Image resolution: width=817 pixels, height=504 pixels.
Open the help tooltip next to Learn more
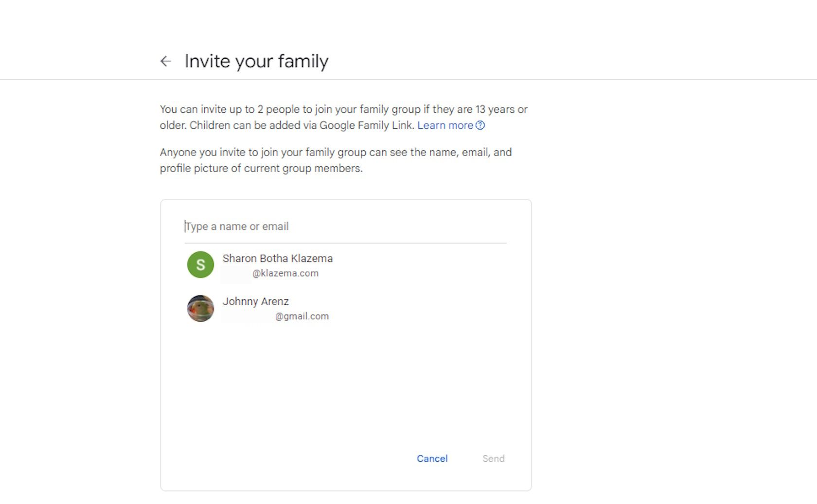(x=480, y=125)
